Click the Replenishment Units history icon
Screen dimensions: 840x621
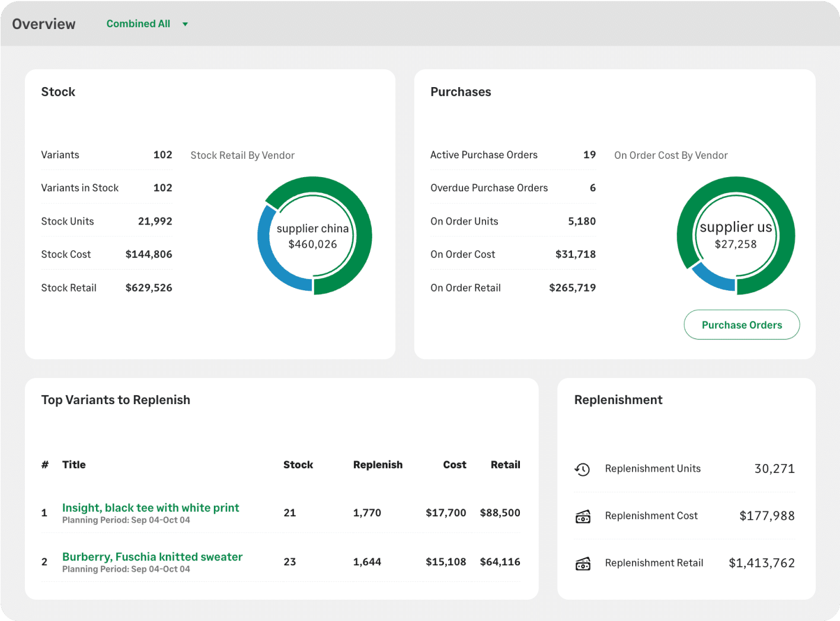click(x=583, y=469)
